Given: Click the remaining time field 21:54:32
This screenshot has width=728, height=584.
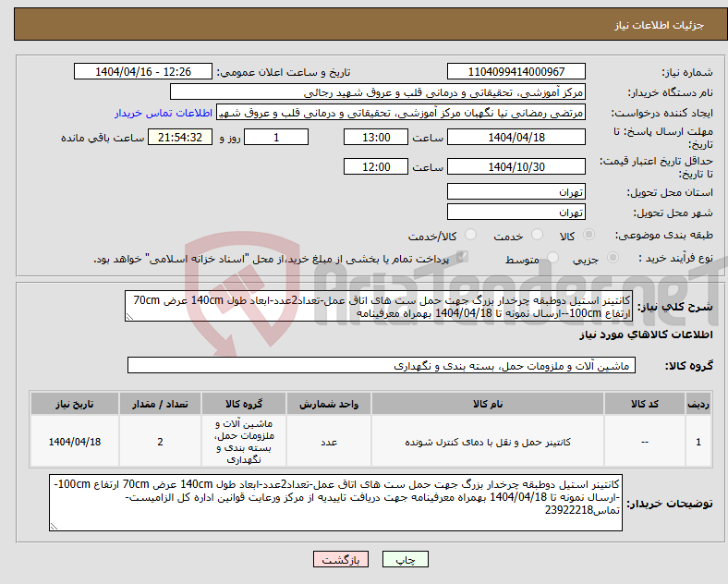Looking at the screenshot, I should (x=180, y=138).
